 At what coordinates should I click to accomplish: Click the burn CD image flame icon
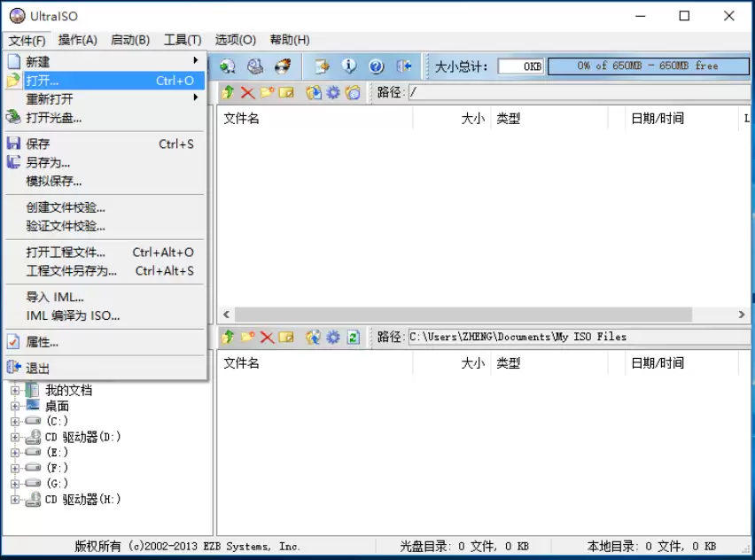(283, 66)
